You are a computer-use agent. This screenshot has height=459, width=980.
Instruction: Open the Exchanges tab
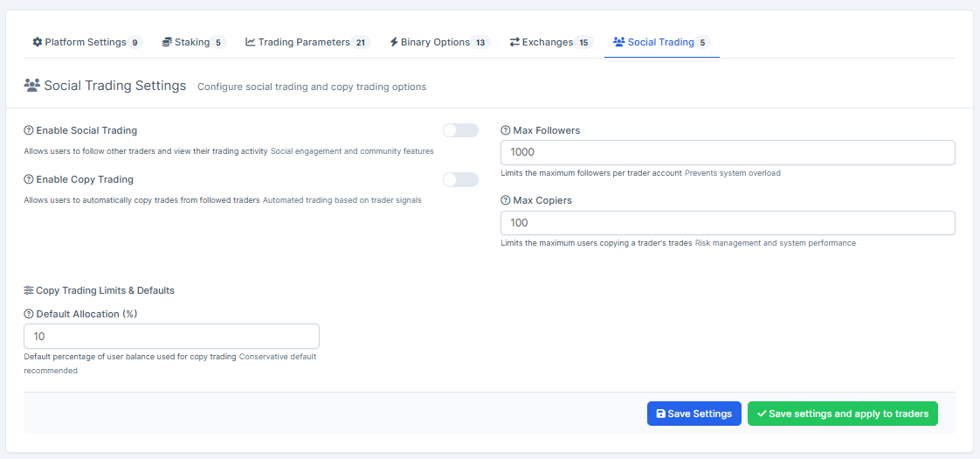pos(550,42)
